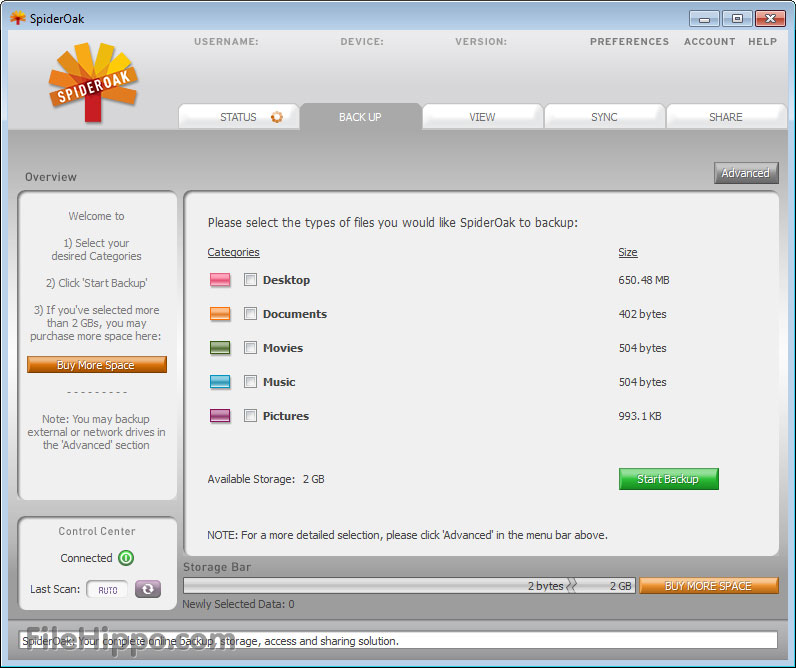Click the Buy More Space sidebar button
Screen dimensions: 796x668
(x=96, y=364)
